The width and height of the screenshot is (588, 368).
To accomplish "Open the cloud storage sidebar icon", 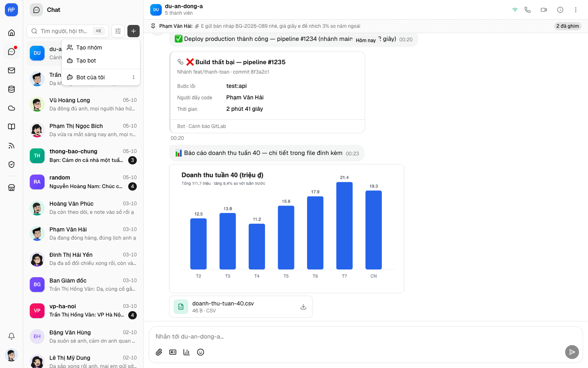I will point(11,108).
